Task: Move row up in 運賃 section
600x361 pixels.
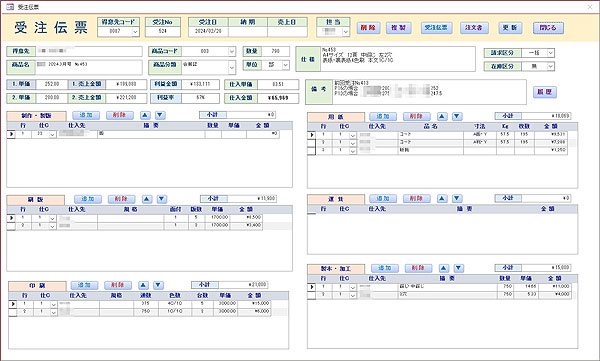Action: tap(442, 198)
